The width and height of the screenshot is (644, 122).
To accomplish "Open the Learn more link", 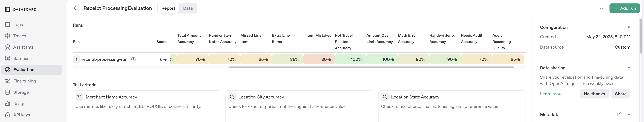I will tap(551, 94).
